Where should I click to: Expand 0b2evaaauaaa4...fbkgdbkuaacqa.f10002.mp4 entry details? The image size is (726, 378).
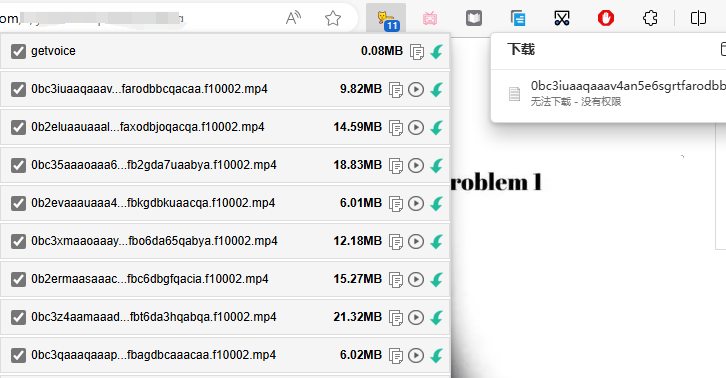(x=153, y=203)
